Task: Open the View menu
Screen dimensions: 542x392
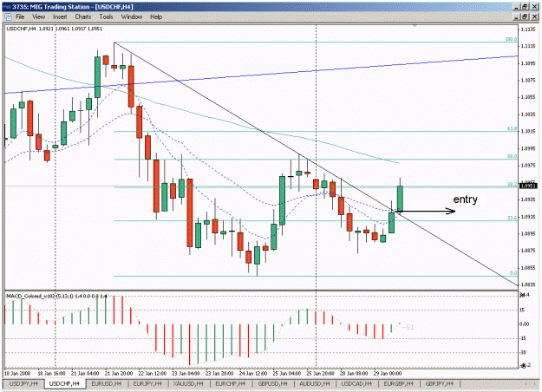Action: 38,16
